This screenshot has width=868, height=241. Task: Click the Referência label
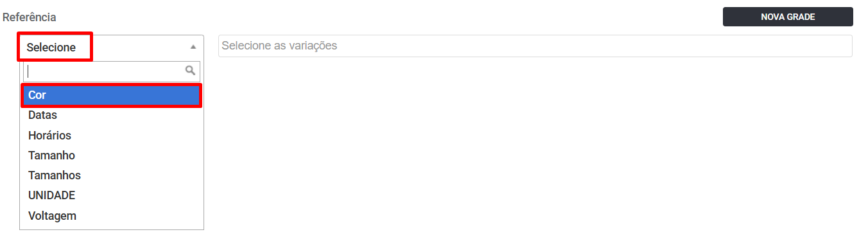point(30,17)
